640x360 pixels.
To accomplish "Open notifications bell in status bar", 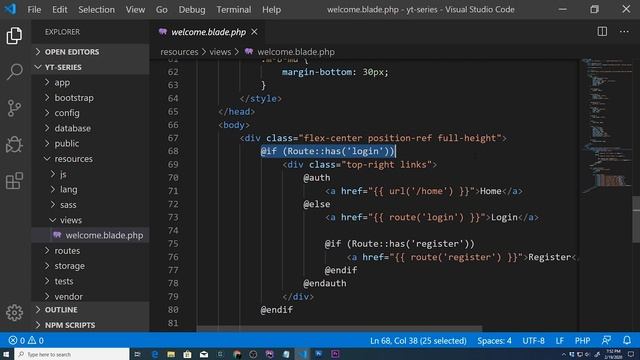I will [x=627, y=340].
